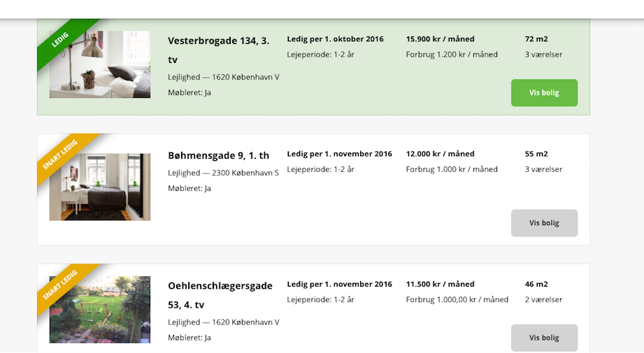The image size is (644, 353).
Task: Open the Bøhmensgade 9, 1. th title
Action: pos(218,156)
